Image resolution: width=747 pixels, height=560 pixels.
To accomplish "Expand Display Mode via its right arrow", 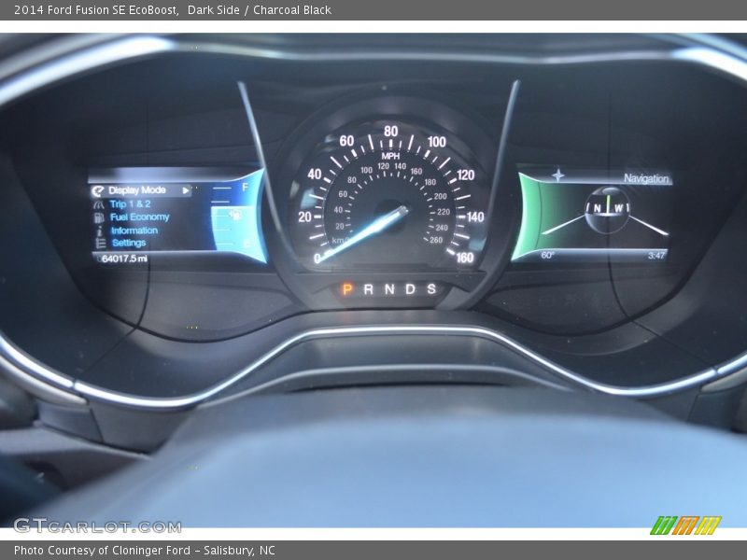I will [187, 189].
